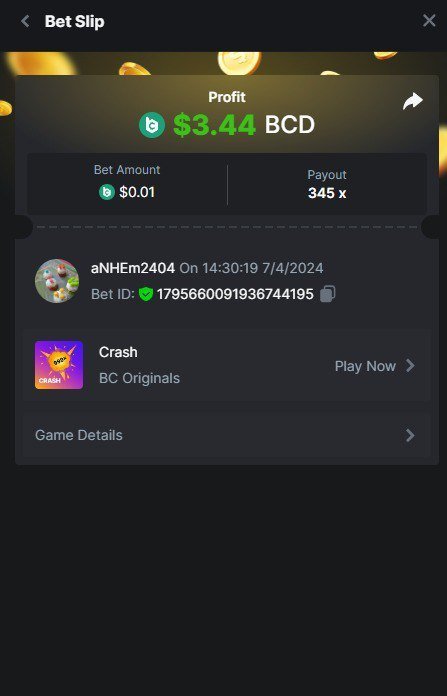Open aNHEm2404's profile avatar
The width and height of the screenshot is (447, 696).
click(x=57, y=281)
